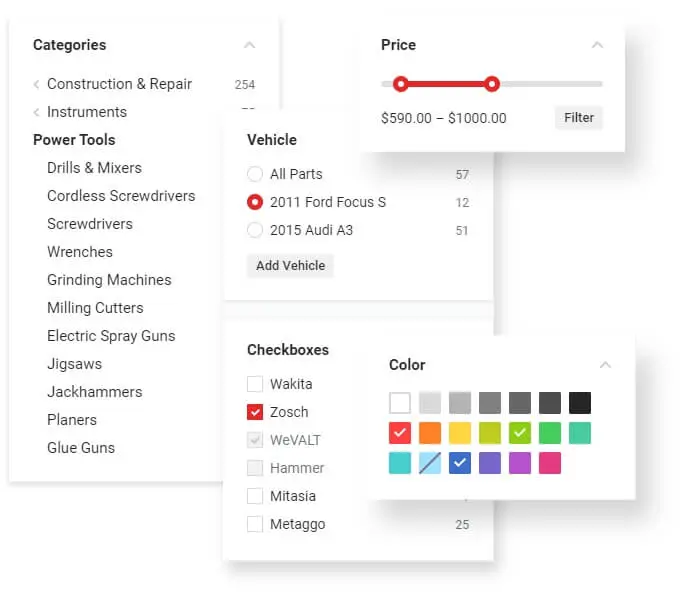This screenshot has width=689, height=594.
Task: Choose the black color swatch
Action: click(580, 403)
